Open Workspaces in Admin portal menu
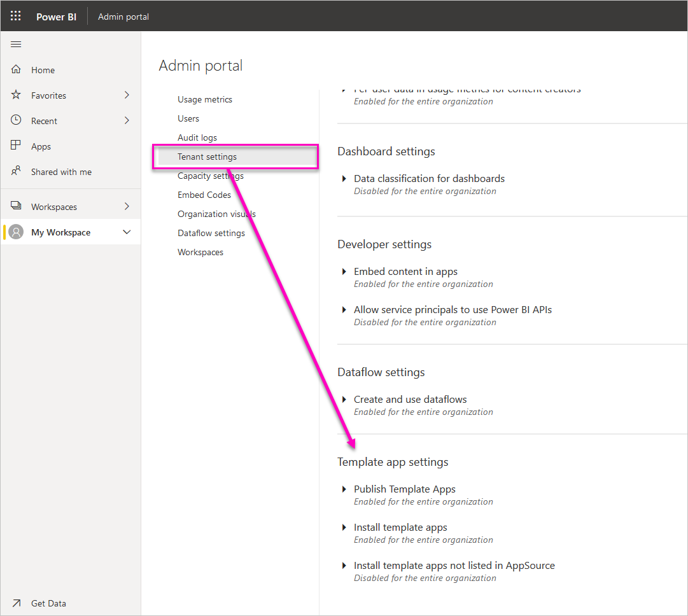This screenshot has width=688, height=616. [200, 252]
